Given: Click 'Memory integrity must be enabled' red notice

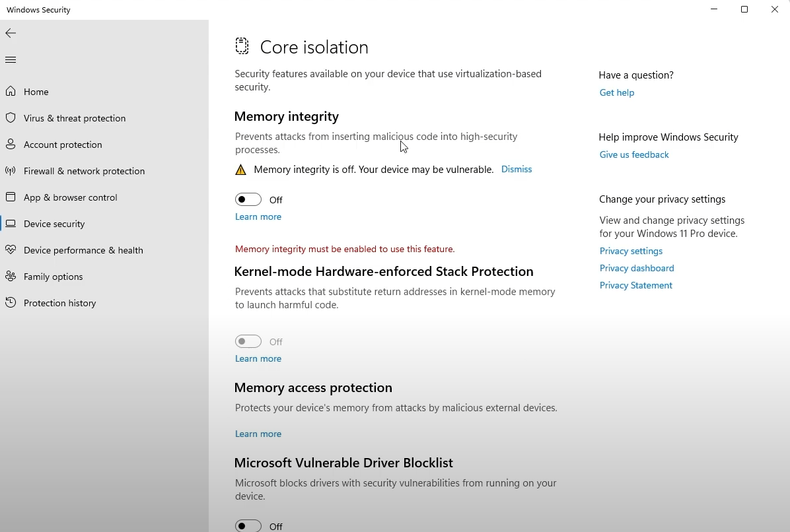Looking at the screenshot, I should [345, 249].
